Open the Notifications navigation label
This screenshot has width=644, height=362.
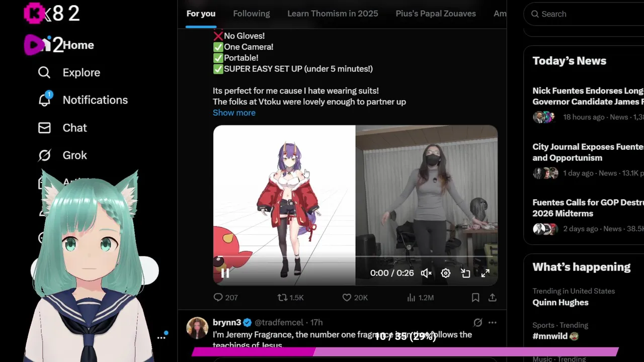pyautogui.click(x=95, y=100)
